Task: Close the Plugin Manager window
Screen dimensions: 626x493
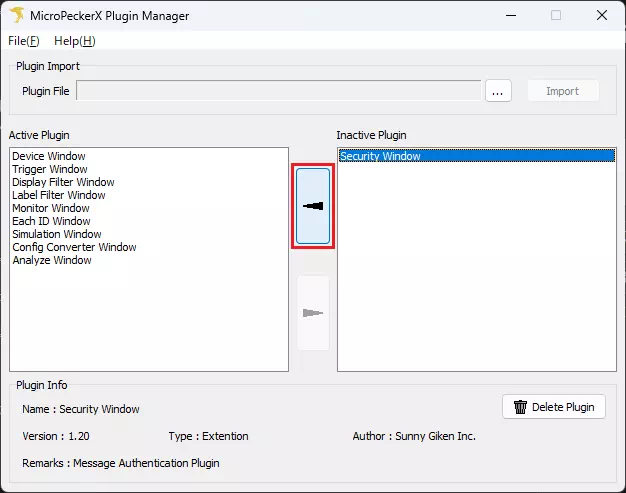Action: pyautogui.click(x=602, y=16)
